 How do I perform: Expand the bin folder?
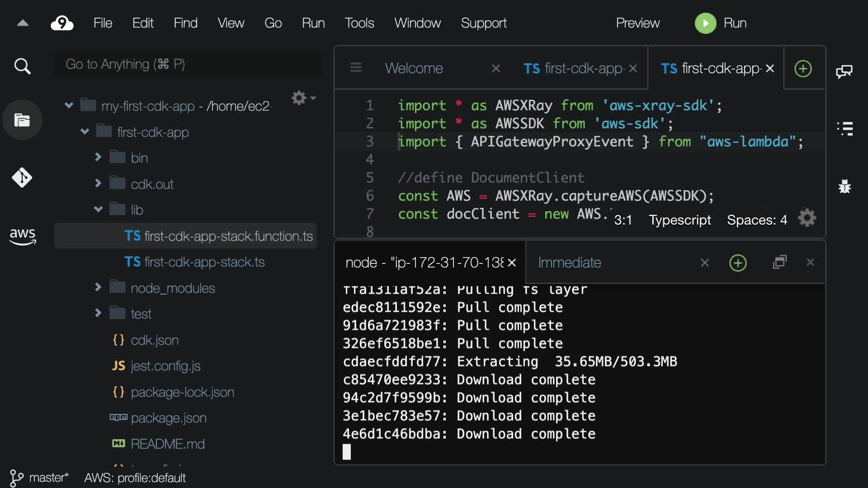point(98,157)
